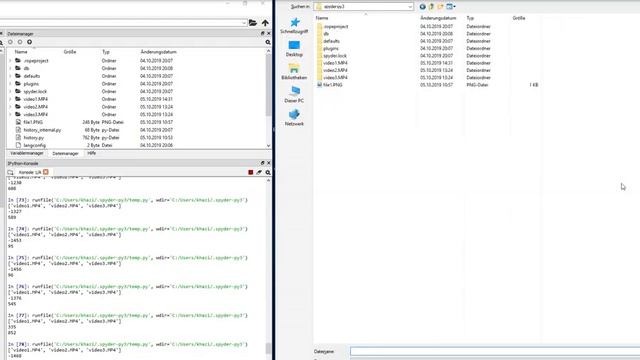The width and height of the screenshot is (640, 360).
Task: Open Netzwerk in file dialog sidebar
Action: pyautogui.click(x=294, y=118)
